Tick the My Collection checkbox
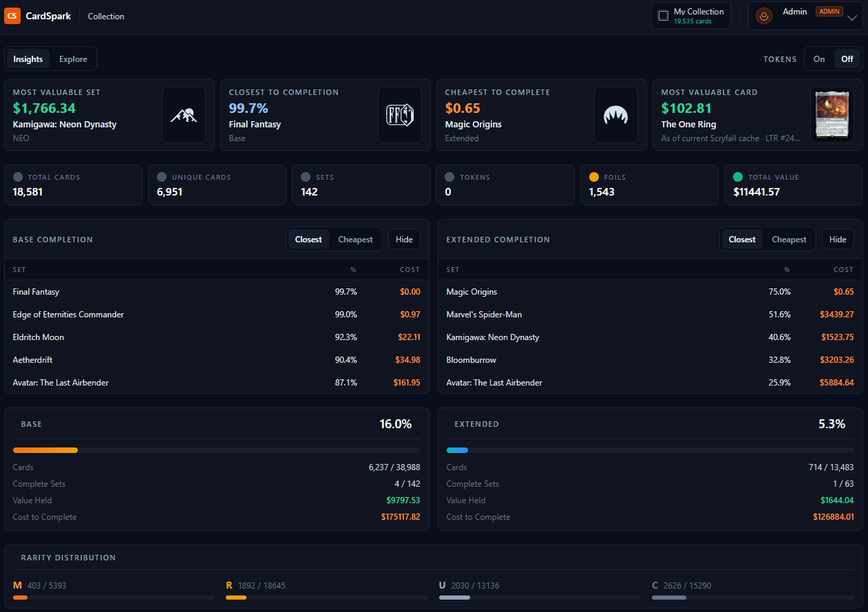This screenshot has width=868, height=612. (x=664, y=16)
